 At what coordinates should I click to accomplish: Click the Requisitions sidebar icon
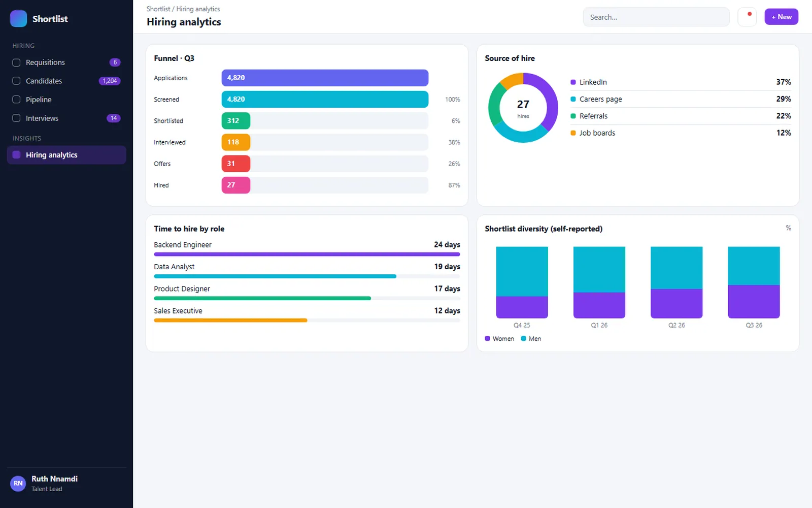pyautogui.click(x=16, y=62)
